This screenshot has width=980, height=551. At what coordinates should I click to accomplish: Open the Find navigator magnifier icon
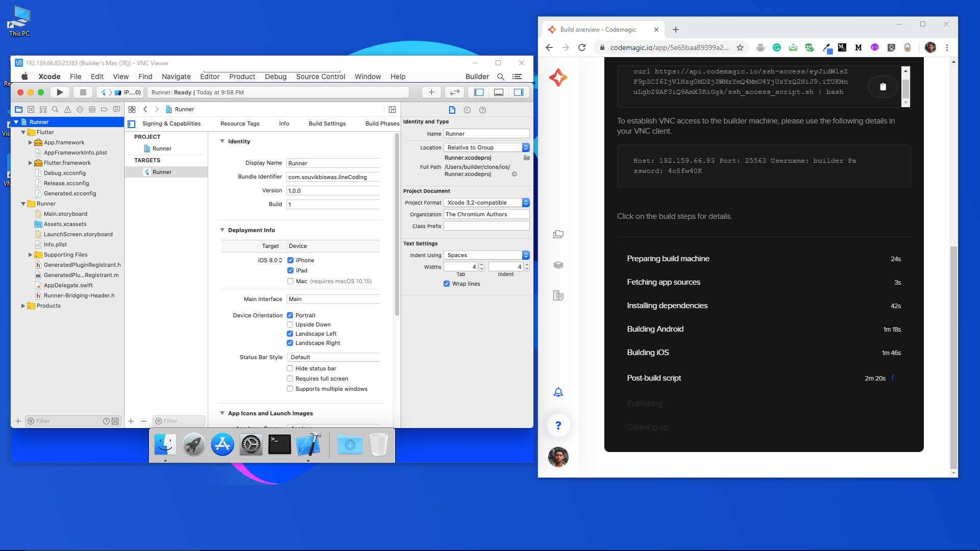[x=55, y=109]
